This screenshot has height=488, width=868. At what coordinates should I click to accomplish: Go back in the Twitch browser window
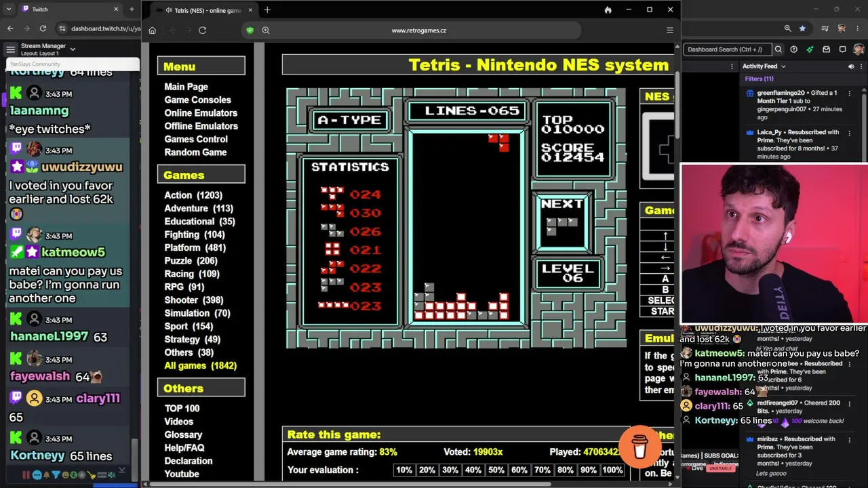pos(10,28)
